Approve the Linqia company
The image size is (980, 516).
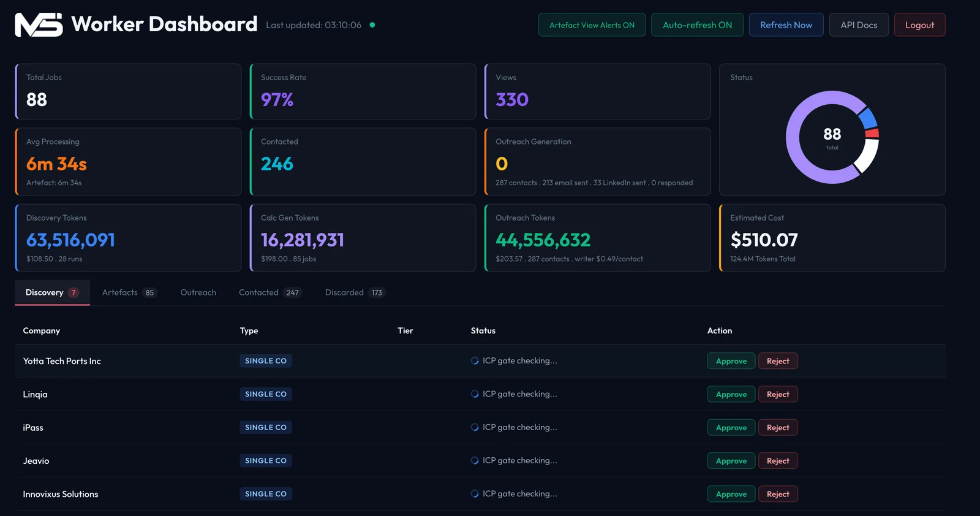[731, 394]
